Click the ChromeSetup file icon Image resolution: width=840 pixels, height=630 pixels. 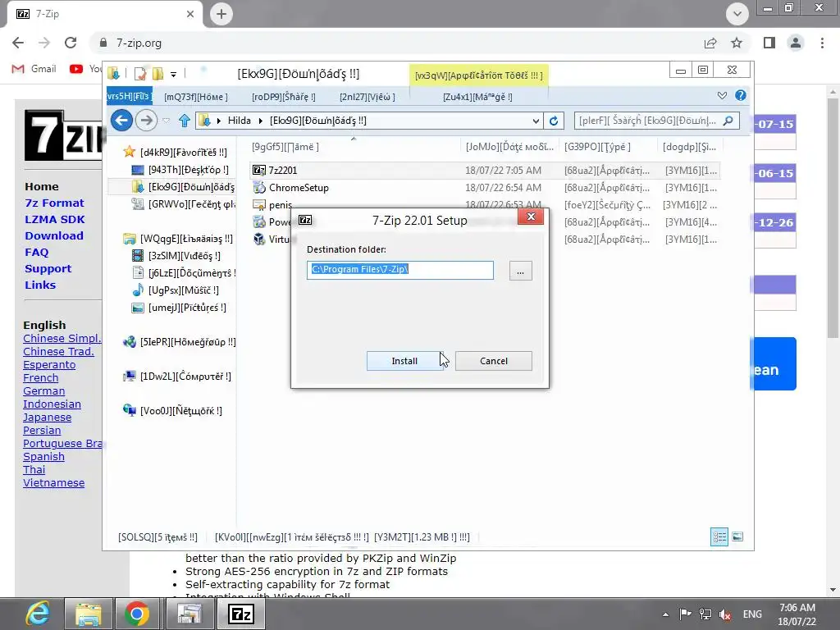259,188
